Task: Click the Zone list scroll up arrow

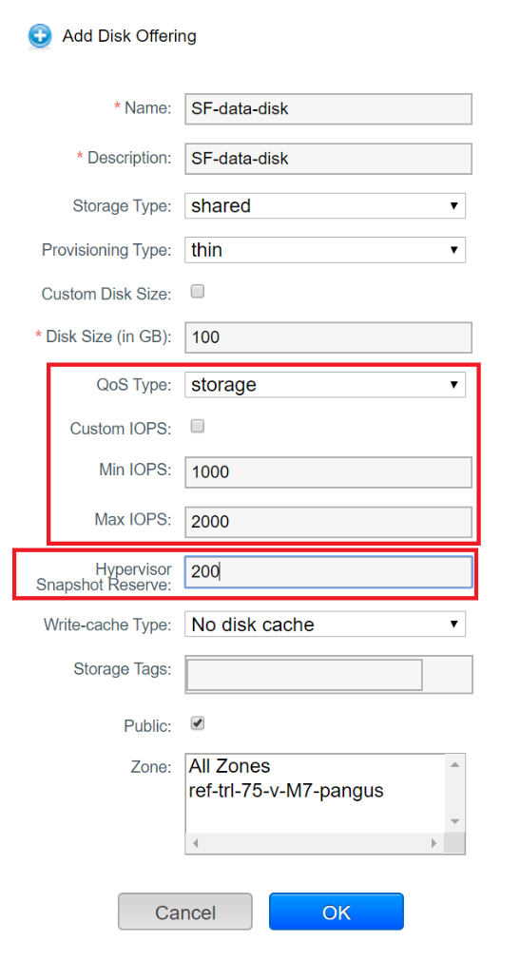Action: click(x=454, y=763)
